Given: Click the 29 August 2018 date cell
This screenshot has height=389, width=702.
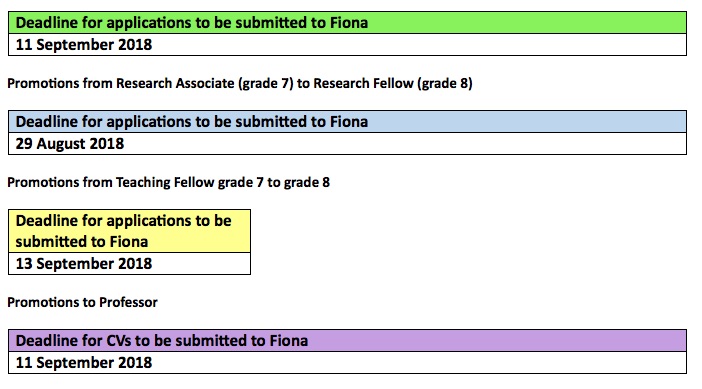Looking at the screenshot, I should click(x=347, y=144).
